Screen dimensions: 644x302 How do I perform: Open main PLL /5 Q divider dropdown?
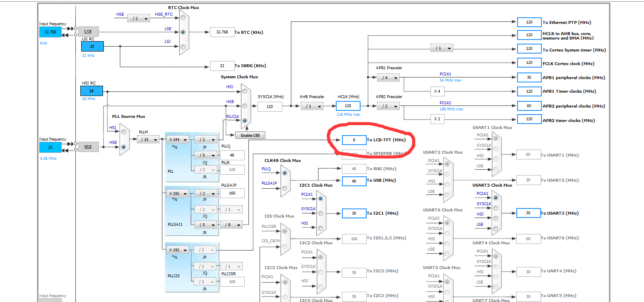205,155
